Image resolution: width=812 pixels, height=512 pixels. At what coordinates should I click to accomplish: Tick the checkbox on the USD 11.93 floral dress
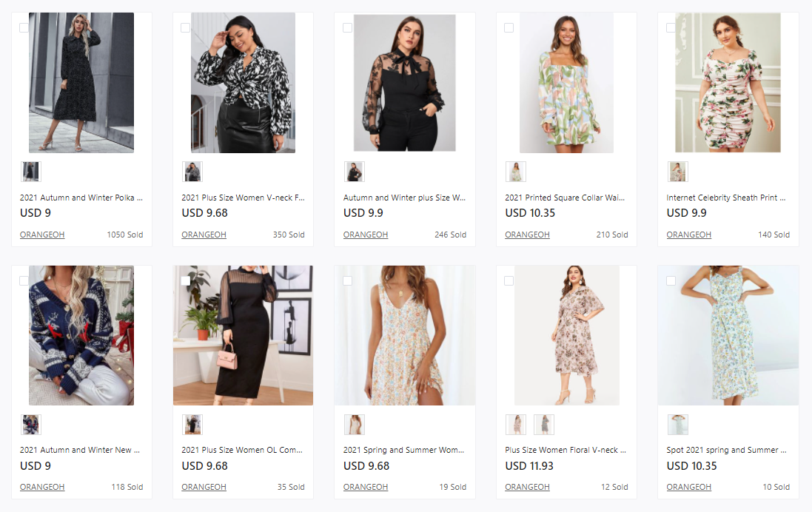[x=509, y=280]
